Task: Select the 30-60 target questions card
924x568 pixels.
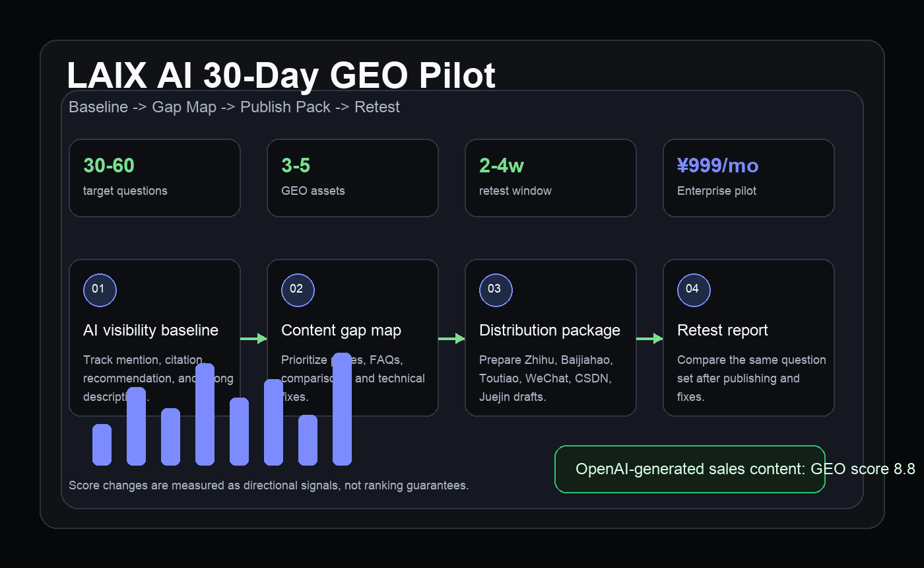Action: click(x=154, y=178)
